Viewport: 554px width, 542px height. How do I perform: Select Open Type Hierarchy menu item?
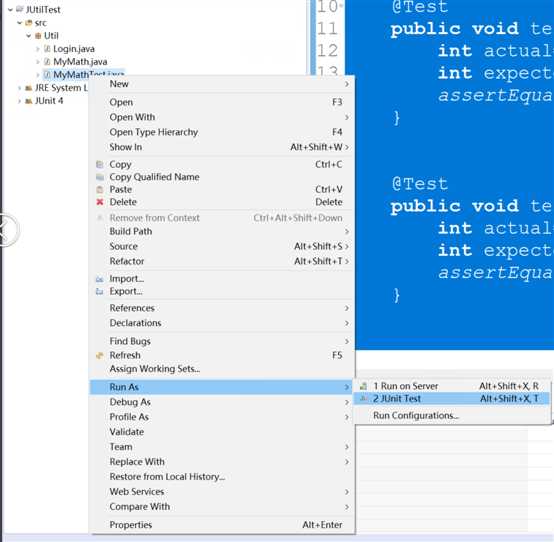point(222,132)
